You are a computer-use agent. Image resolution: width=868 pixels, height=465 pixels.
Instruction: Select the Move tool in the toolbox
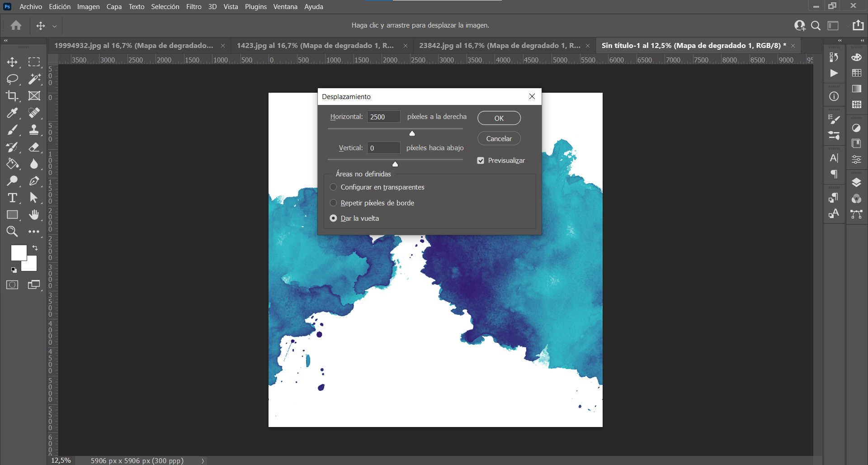click(x=12, y=62)
